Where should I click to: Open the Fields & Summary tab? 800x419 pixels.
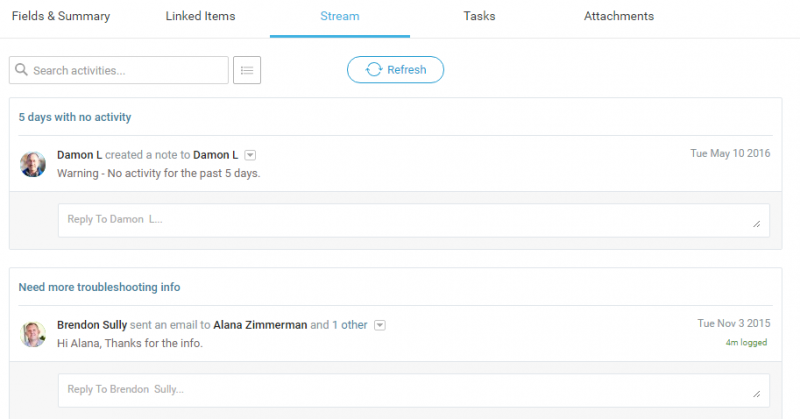(x=61, y=17)
